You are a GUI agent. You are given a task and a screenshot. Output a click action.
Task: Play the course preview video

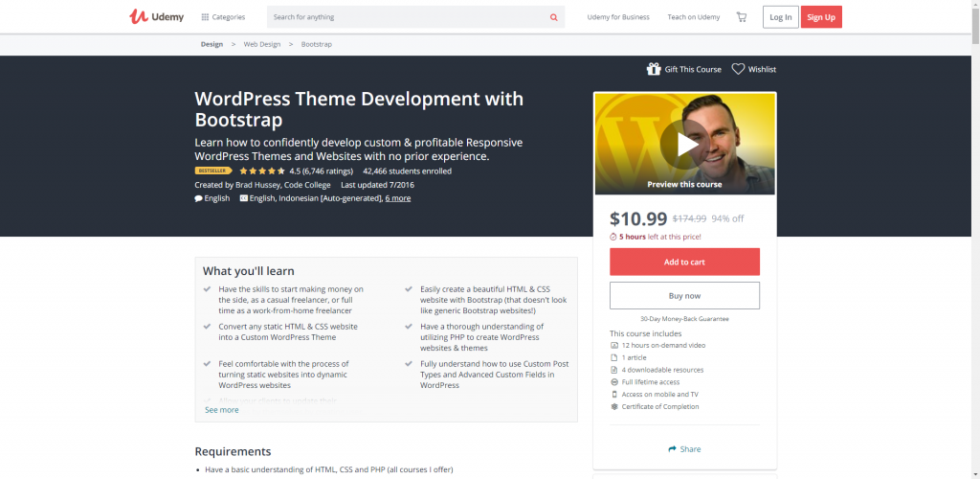click(x=685, y=145)
